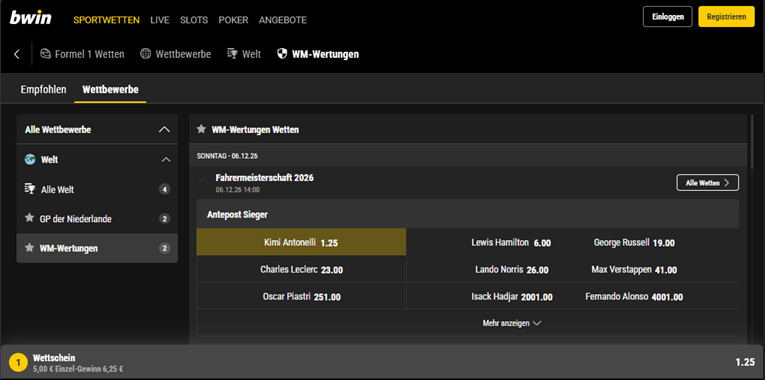
Task: Collapse the Welt section chevron
Action: pyautogui.click(x=166, y=160)
